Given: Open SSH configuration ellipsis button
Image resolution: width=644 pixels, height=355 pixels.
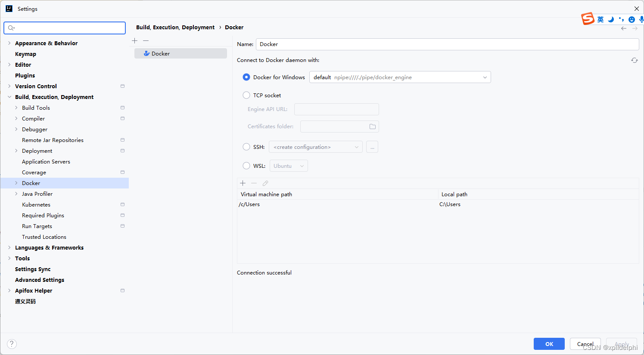Looking at the screenshot, I should (x=372, y=147).
